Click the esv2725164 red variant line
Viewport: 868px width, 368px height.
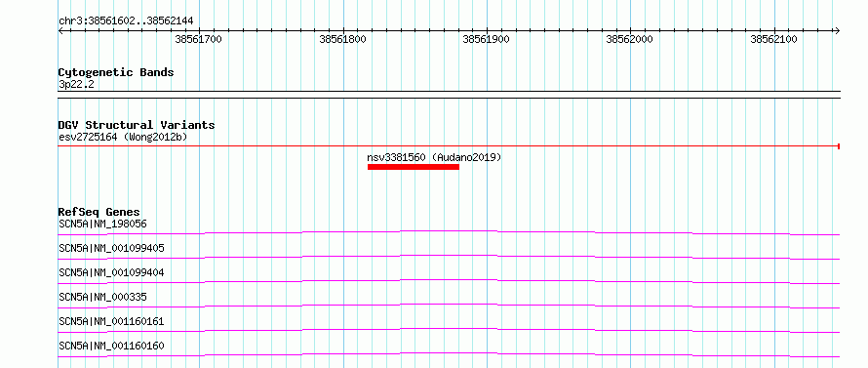point(449,146)
